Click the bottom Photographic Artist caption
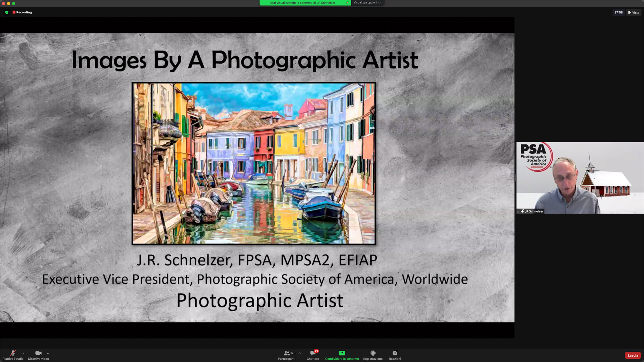 click(260, 301)
